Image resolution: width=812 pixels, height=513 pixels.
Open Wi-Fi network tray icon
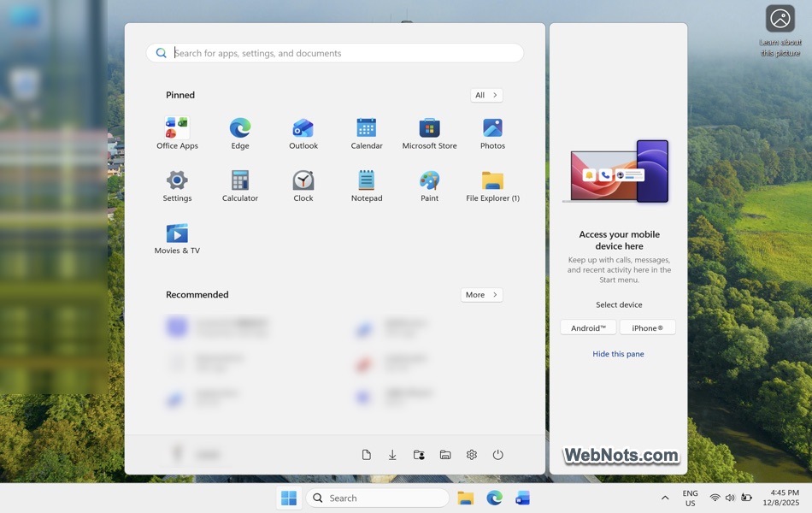pyautogui.click(x=715, y=498)
